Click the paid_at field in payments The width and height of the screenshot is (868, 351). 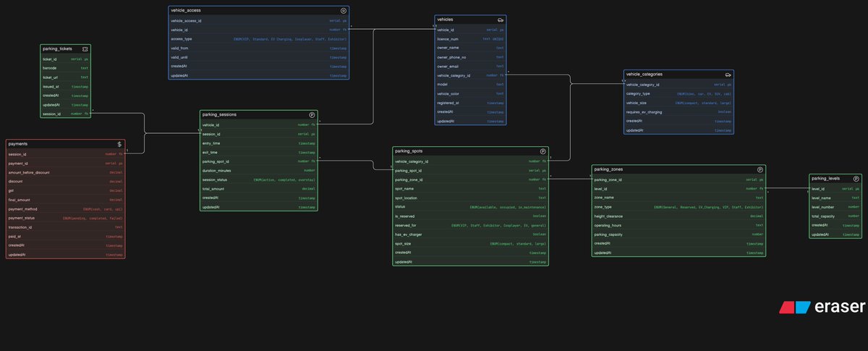coord(65,237)
